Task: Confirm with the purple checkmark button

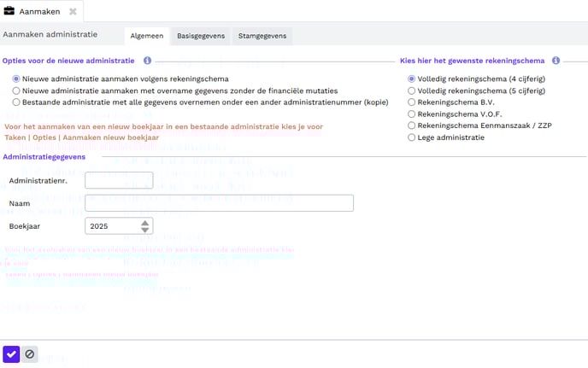Action: pyautogui.click(x=11, y=354)
